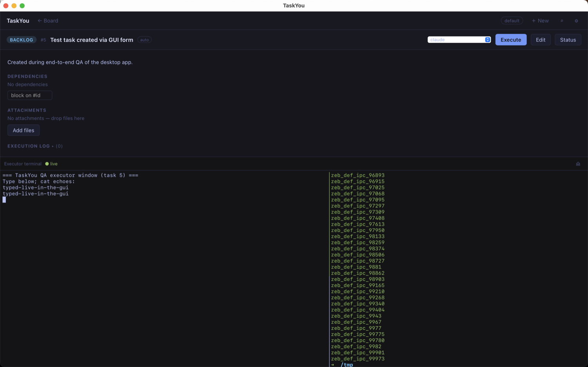Viewport: 588px width, 367px height.
Task: Click the task number #5
Action: (x=44, y=40)
